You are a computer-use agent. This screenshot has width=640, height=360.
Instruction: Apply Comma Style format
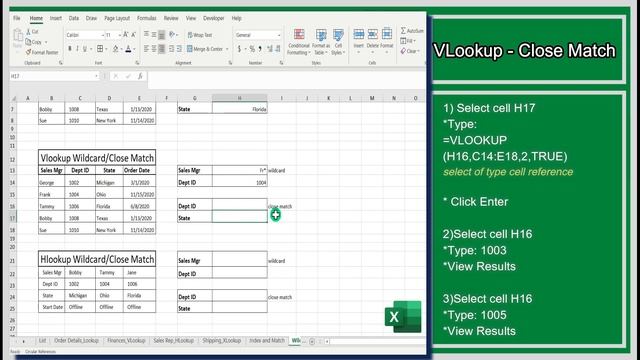260,49
